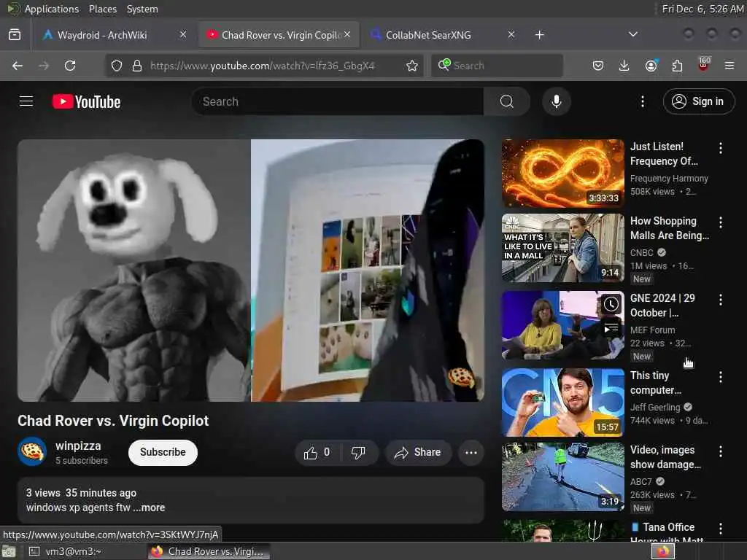This screenshot has width=747, height=560.
Task: Open the How Shopping Malls Are Being title
Action: [670, 228]
